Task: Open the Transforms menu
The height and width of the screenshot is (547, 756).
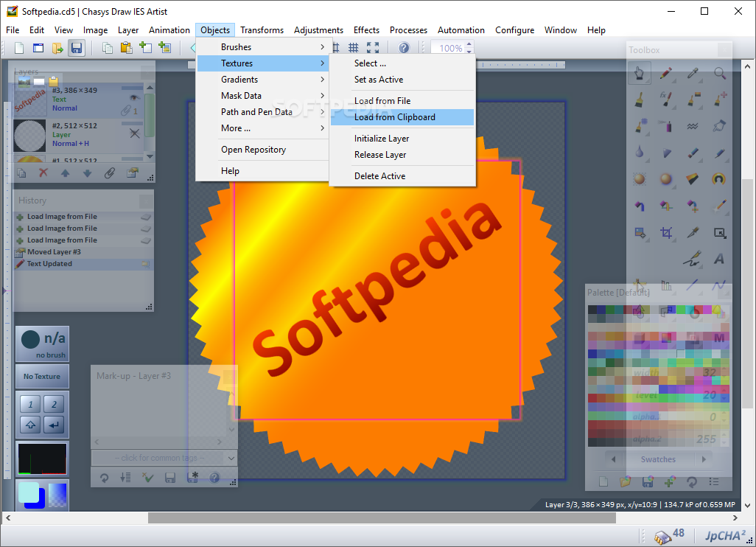Action: click(x=262, y=30)
